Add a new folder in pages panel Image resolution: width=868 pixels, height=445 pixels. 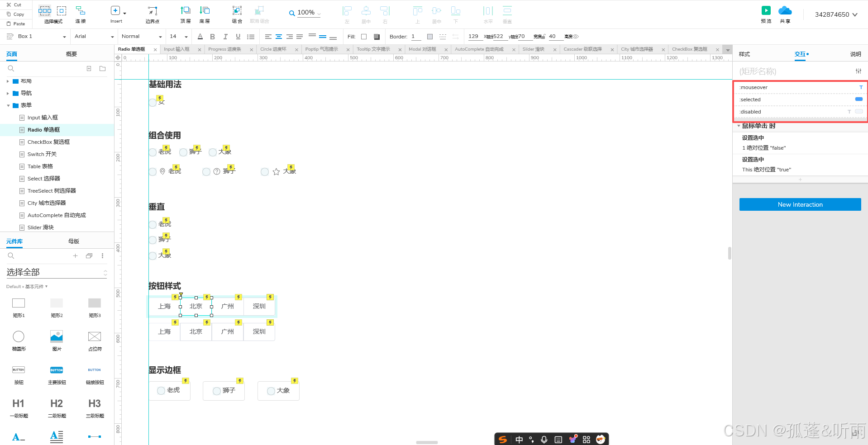[x=103, y=68]
